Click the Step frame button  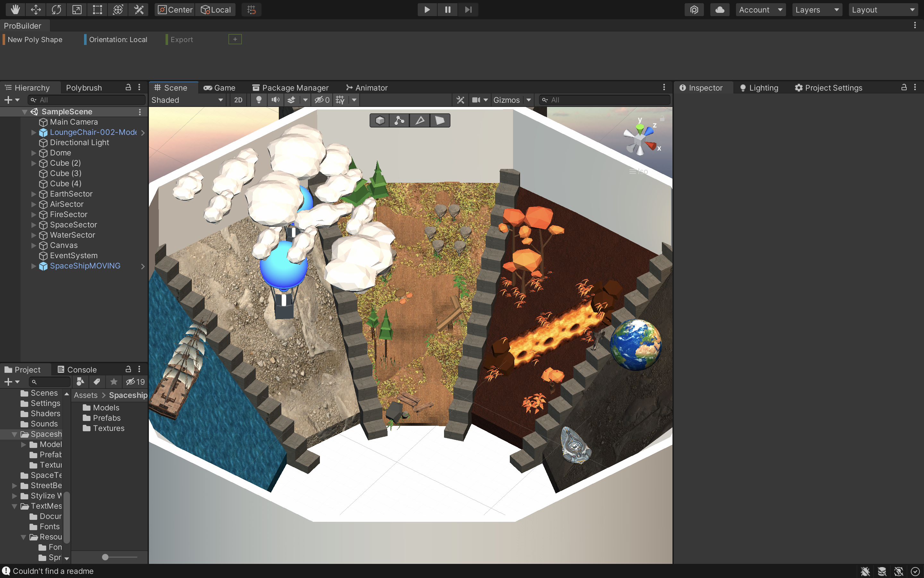tap(468, 10)
